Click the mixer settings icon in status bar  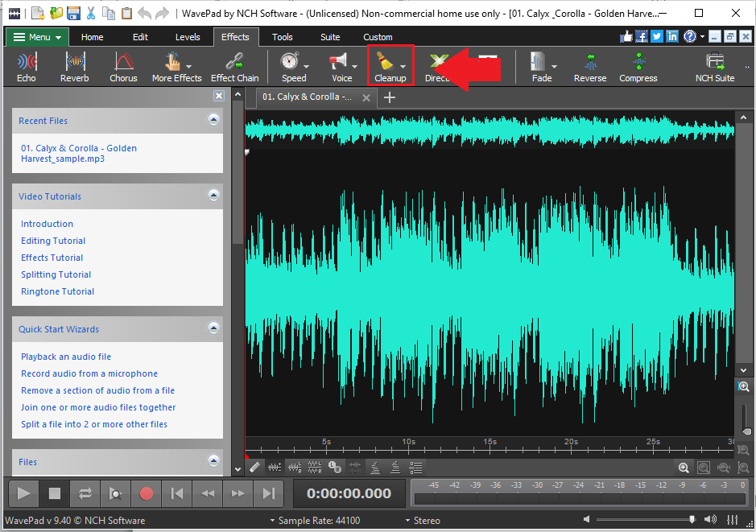click(733, 519)
